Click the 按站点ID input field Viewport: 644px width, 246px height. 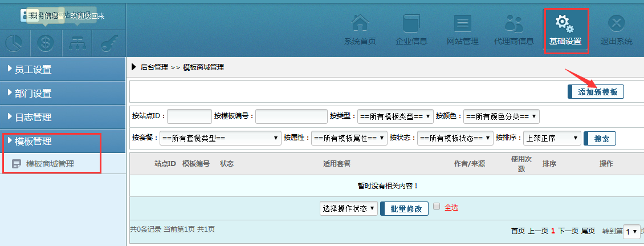pyautogui.click(x=189, y=116)
